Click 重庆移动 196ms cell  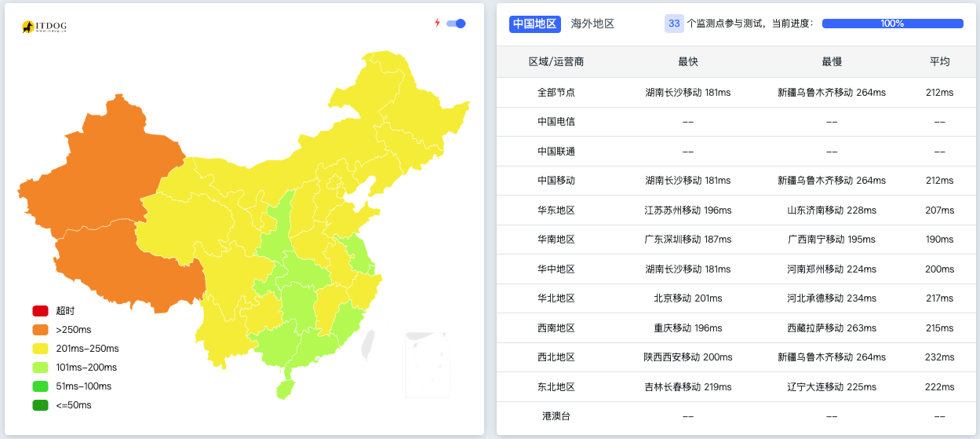click(x=688, y=328)
